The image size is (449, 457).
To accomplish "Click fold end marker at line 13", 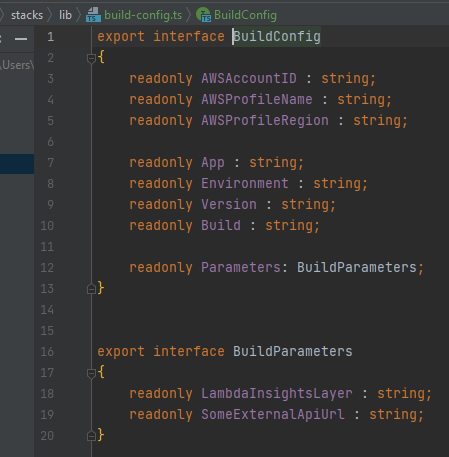I will pos(91,289).
